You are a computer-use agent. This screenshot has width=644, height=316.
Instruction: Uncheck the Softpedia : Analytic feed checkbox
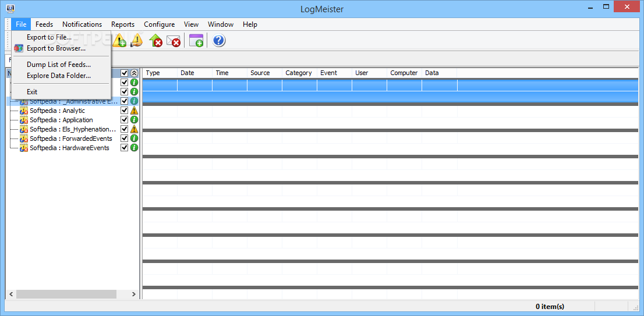125,111
